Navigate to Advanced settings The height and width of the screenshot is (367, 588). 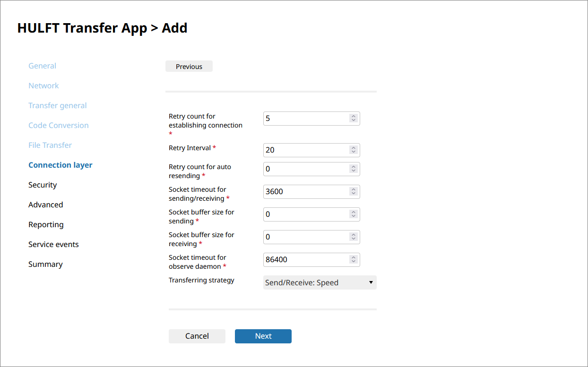45,205
